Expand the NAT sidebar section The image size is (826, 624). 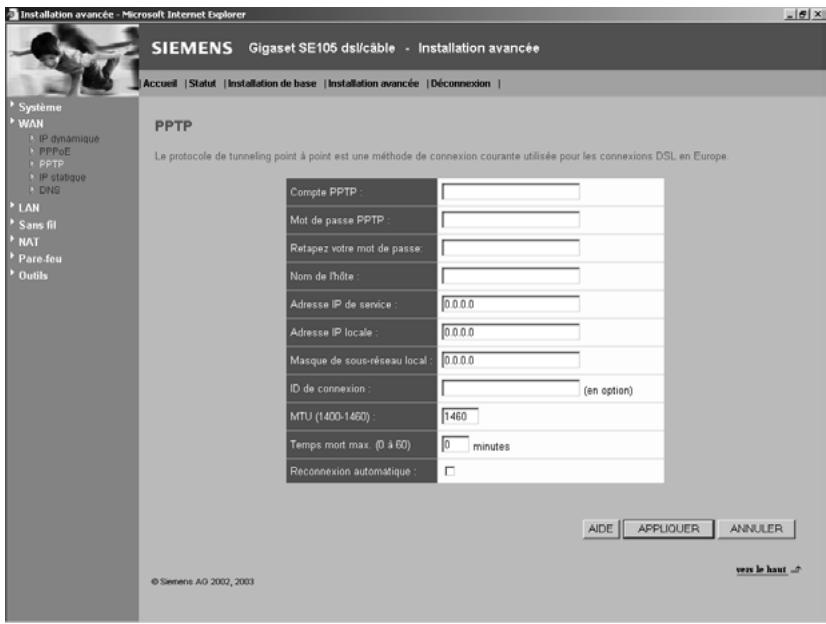(x=28, y=242)
